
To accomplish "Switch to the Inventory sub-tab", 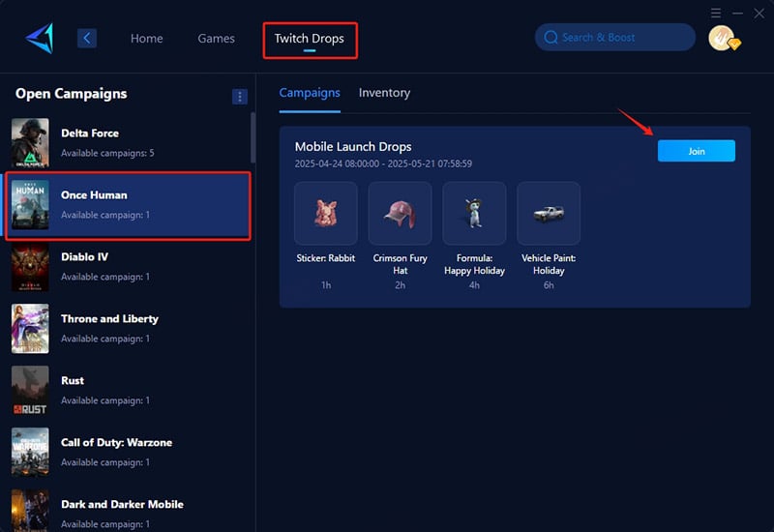I will (384, 93).
